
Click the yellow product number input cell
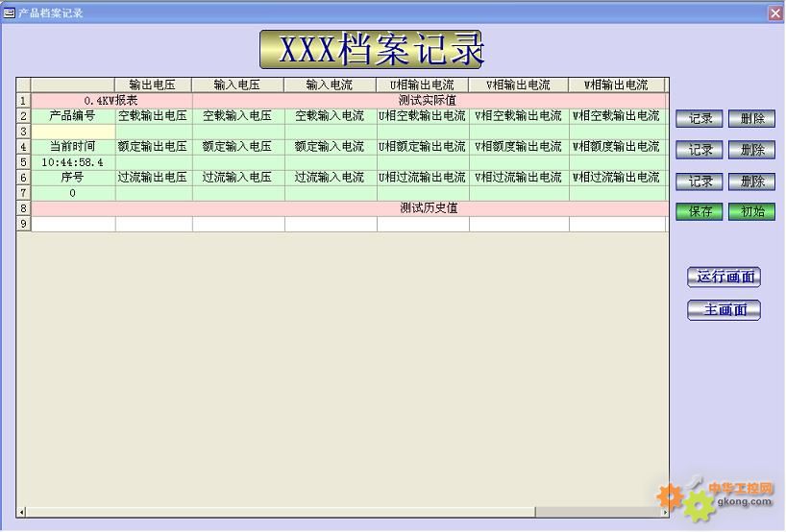click(73, 132)
